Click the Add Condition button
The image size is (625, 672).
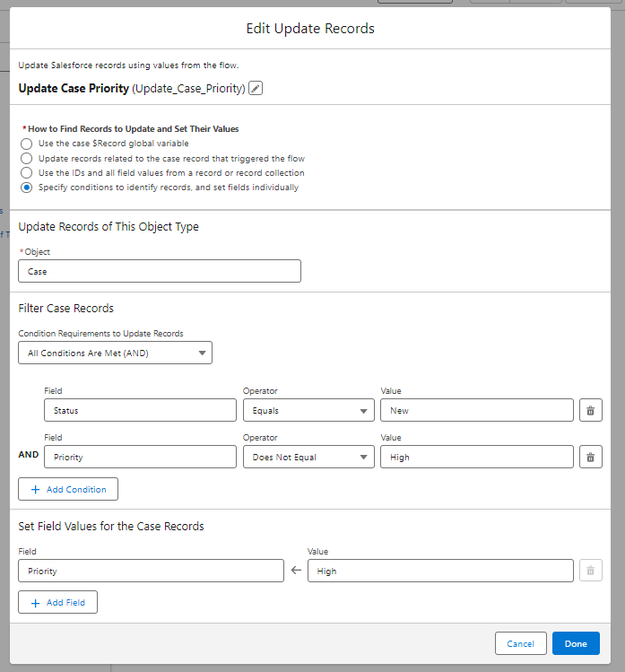[68, 489]
